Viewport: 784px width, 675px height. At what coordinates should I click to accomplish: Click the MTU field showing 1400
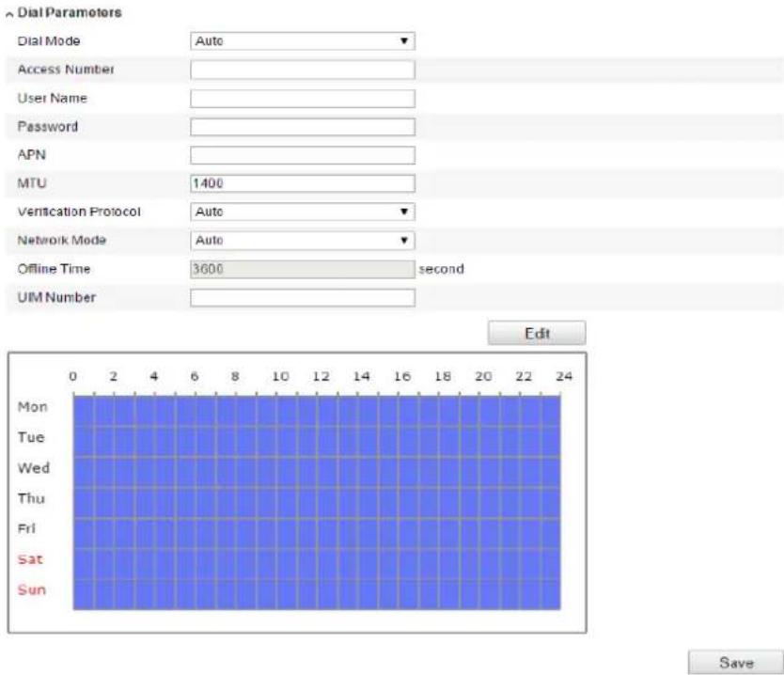pyautogui.click(x=303, y=183)
